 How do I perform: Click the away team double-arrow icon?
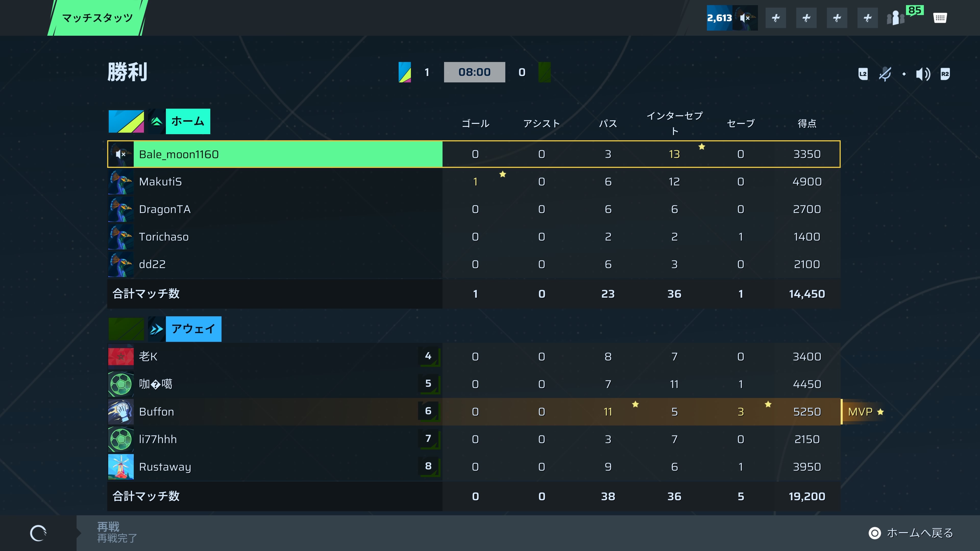(156, 329)
